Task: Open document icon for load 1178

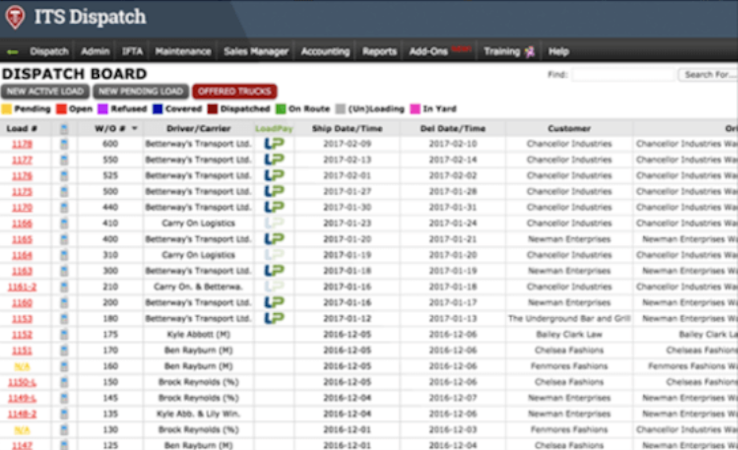Action: pyautogui.click(x=64, y=144)
